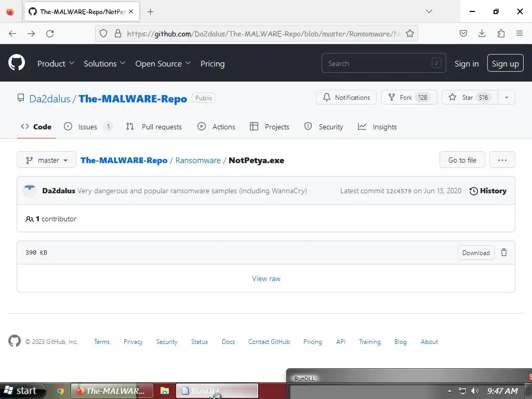Open Da2dalus owner link
This screenshot has width=532, height=399.
click(49, 99)
